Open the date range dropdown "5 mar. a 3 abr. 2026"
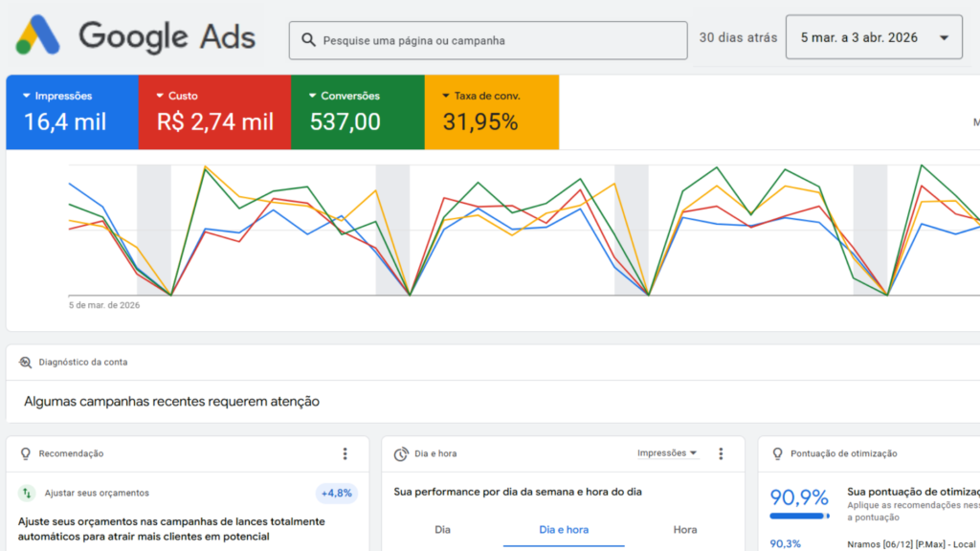 [x=873, y=38]
